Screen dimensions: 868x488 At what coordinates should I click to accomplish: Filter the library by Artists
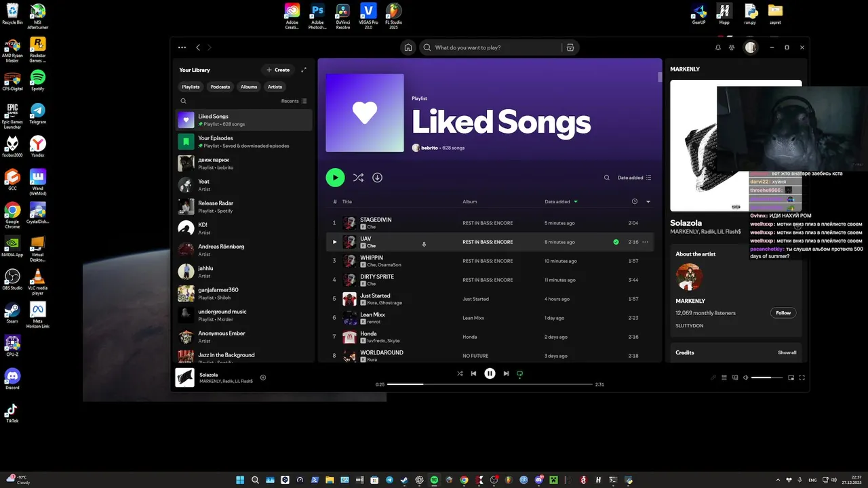275,87
